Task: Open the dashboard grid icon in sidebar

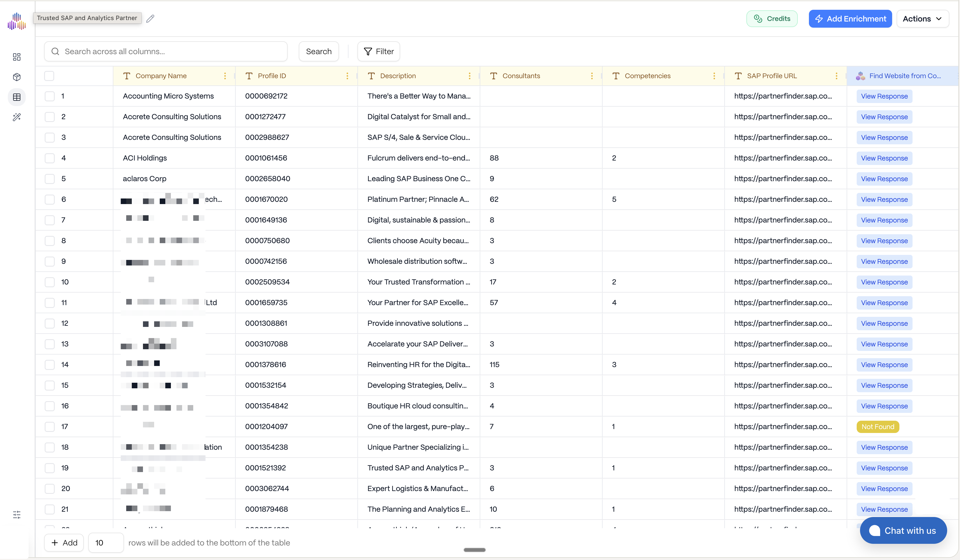Action: (16, 57)
